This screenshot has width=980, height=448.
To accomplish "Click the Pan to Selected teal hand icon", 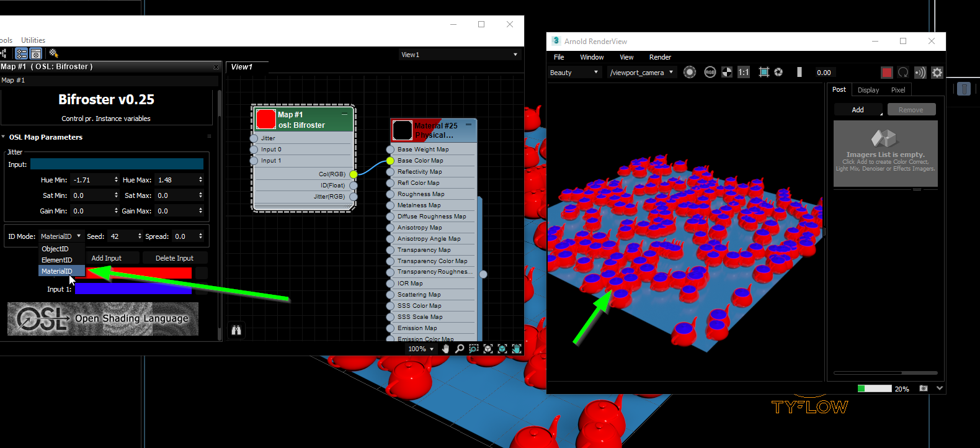I will point(516,349).
